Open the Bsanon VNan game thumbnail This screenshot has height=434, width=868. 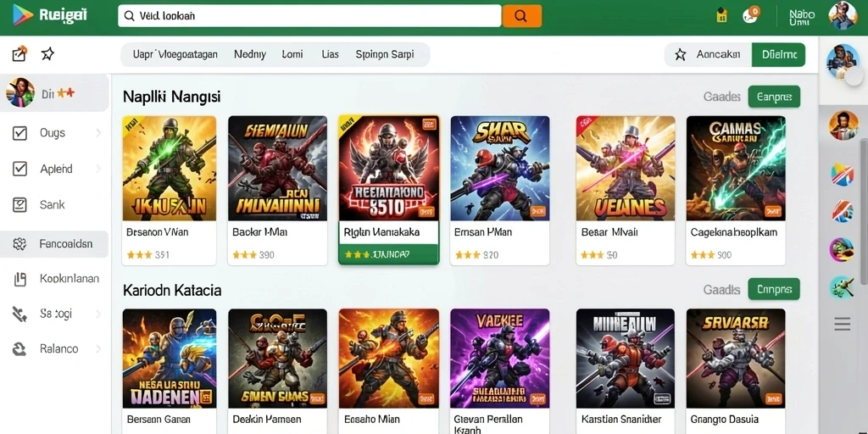(x=170, y=169)
